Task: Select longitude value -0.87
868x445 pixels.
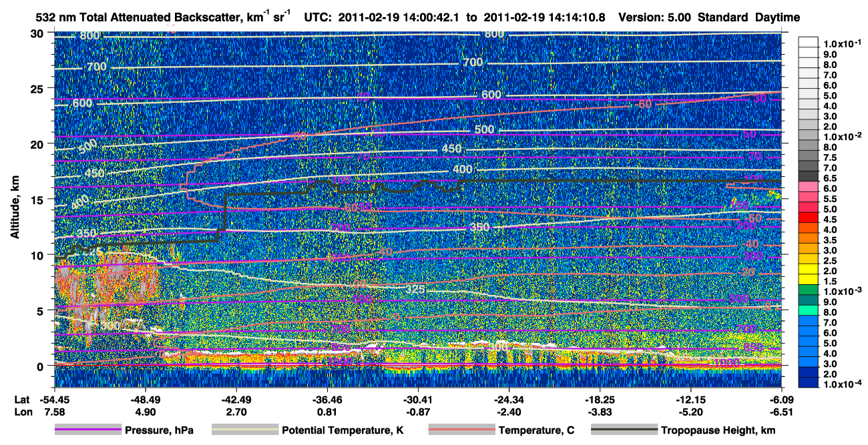Action: (417, 412)
